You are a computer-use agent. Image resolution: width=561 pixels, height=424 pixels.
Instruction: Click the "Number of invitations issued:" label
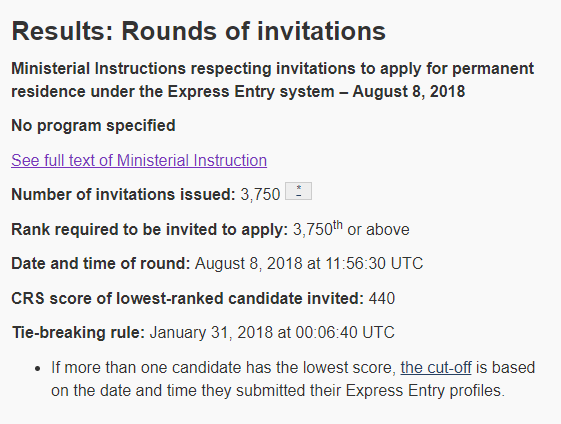click(x=123, y=194)
